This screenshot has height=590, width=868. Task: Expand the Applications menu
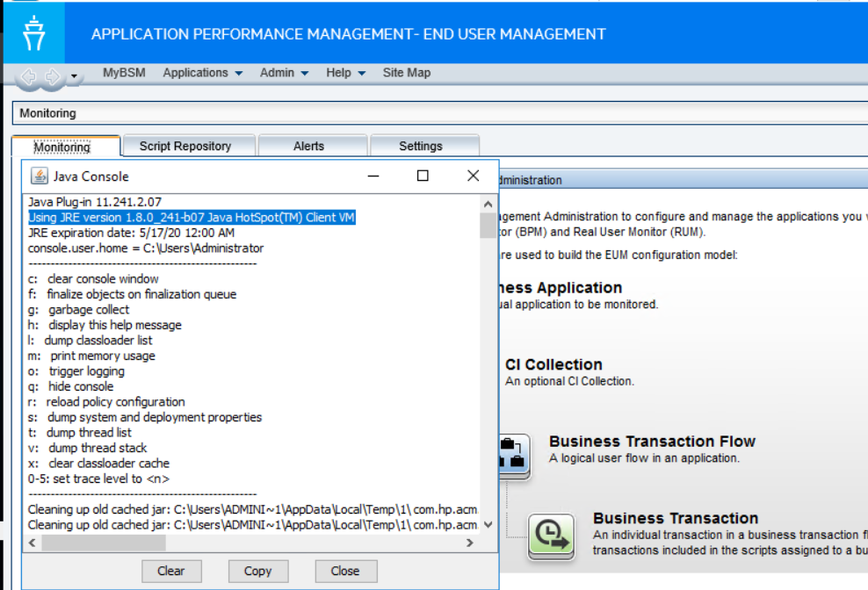202,73
